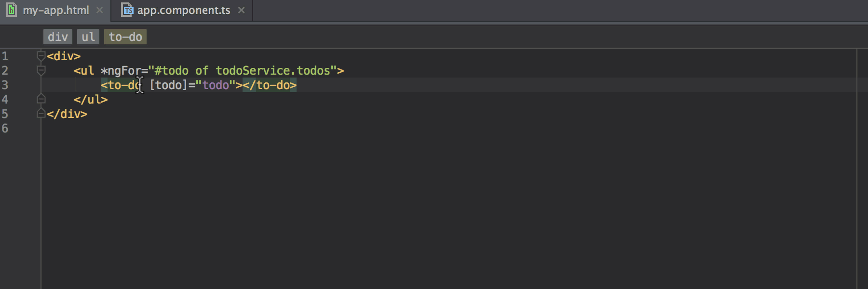Click line number 4 in the gutter
Screen dimensions: 868x289
coord(5,99)
